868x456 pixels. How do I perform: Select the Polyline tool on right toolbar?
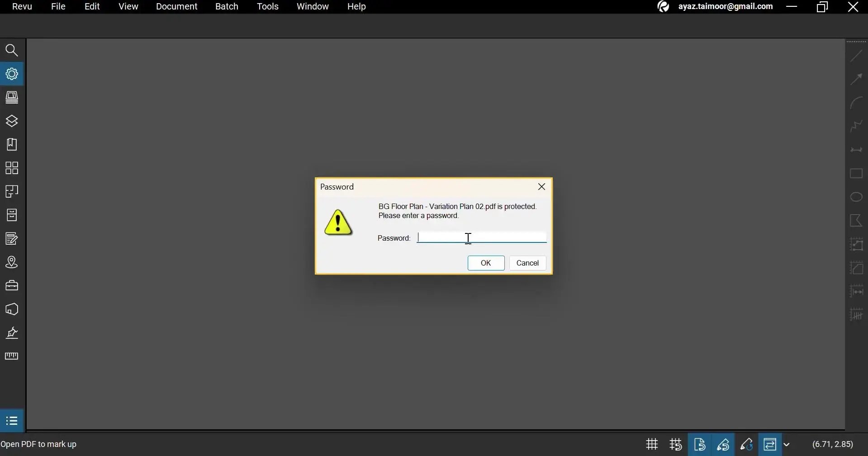pos(856,126)
